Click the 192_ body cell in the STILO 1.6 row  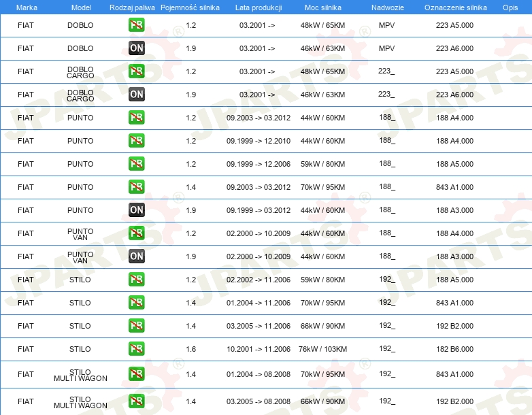(x=387, y=348)
